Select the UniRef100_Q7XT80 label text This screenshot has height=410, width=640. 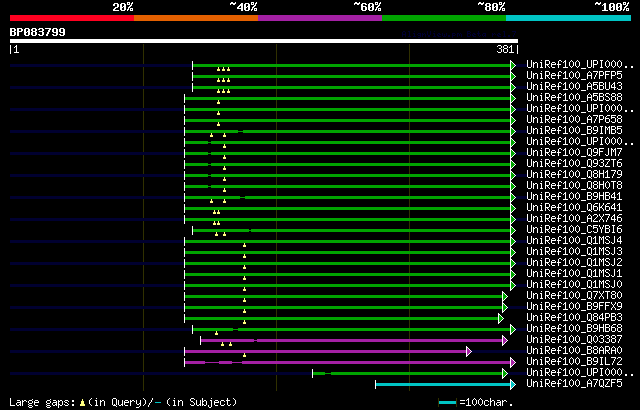coord(574,296)
